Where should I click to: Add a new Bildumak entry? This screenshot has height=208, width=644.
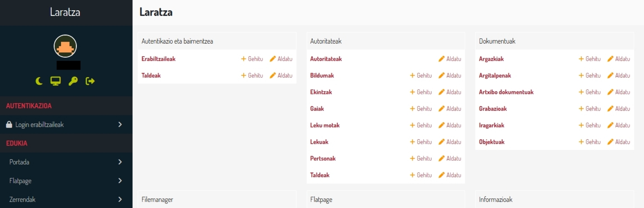click(x=420, y=76)
